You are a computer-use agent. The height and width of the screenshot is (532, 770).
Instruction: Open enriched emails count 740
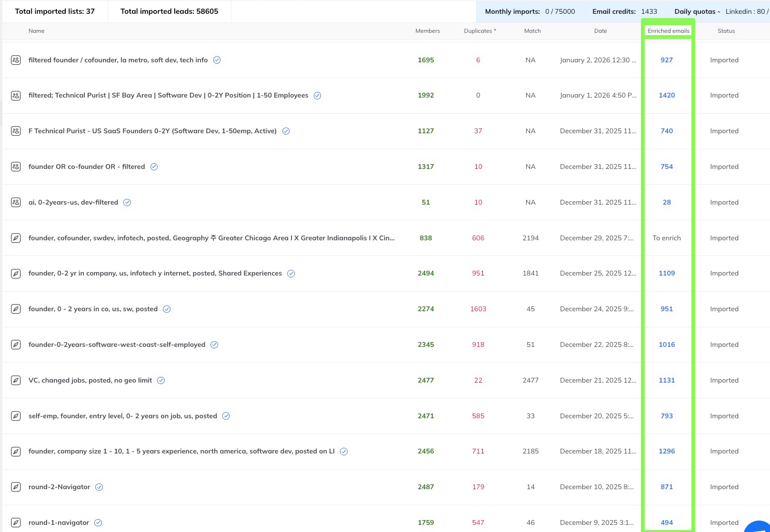667,131
